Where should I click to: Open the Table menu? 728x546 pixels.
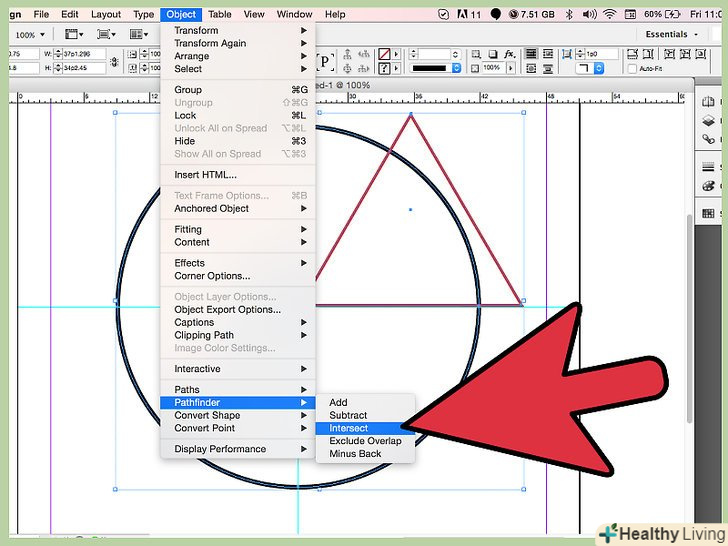220,14
